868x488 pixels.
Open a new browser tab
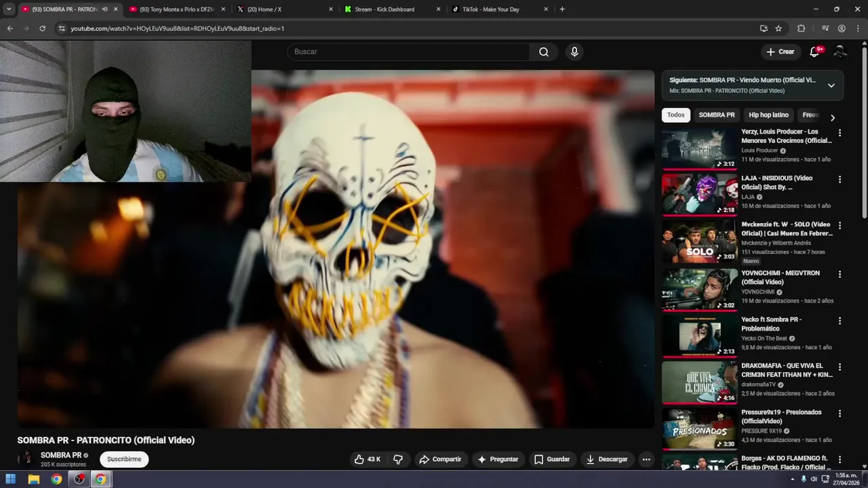click(x=562, y=9)
